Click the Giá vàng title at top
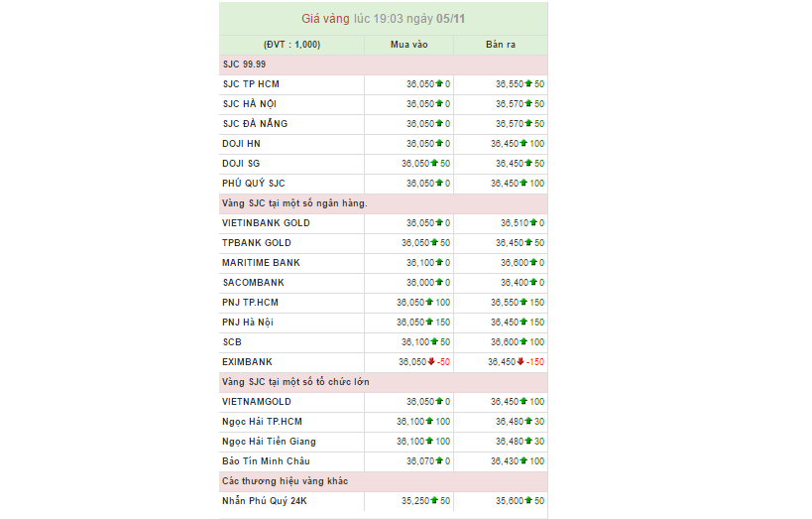 (383, 19)
